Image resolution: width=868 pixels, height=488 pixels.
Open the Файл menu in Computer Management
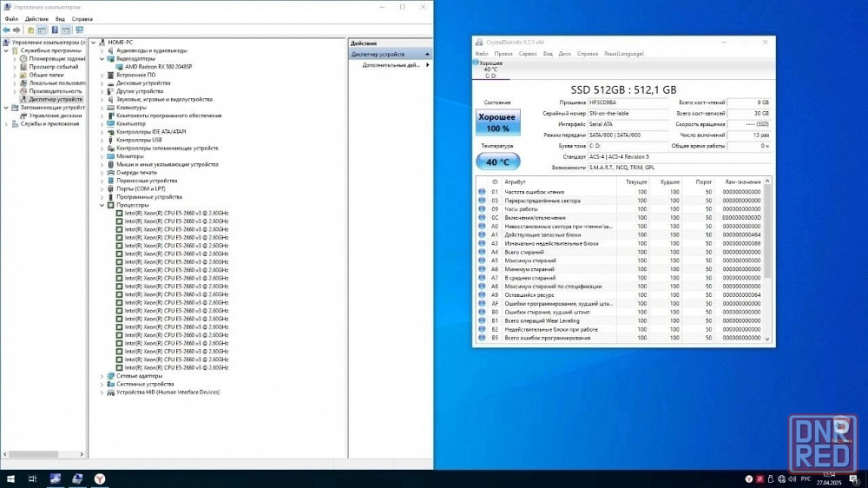(x=11, y=19)
